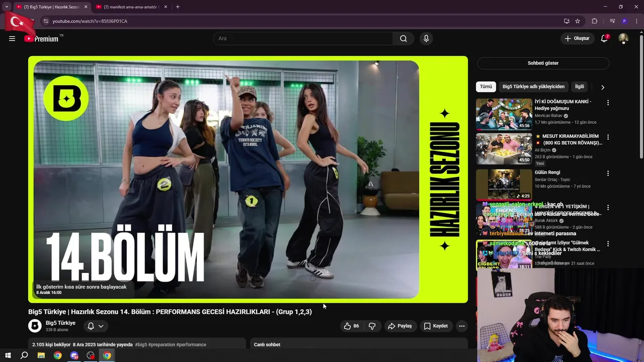Open a new Chrome tab
The image size is (644, 362).
coord(178,7)
